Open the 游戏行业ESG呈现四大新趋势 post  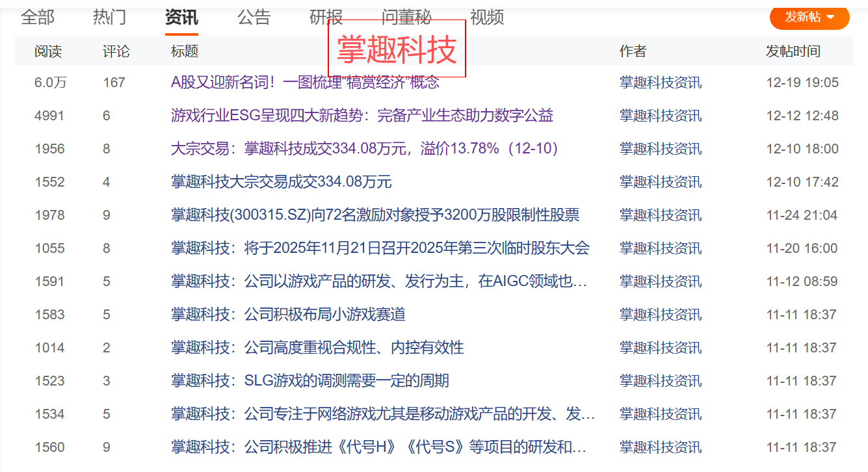click(x=362, y=116)
